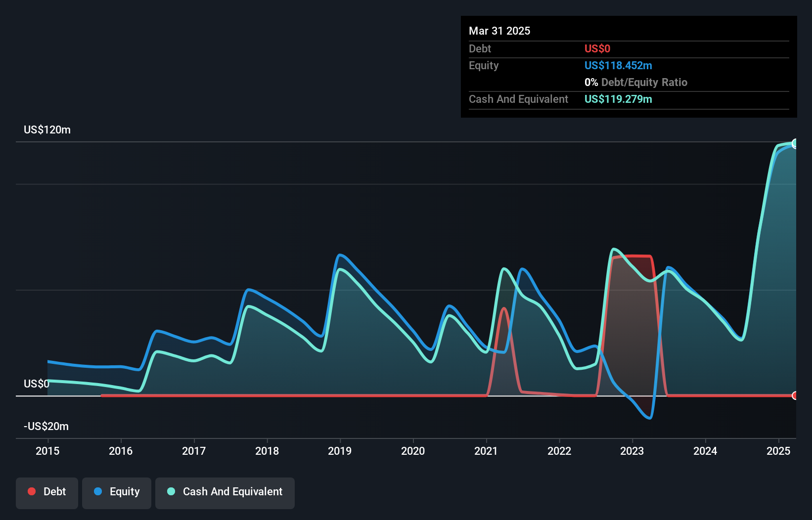Click the 2025 x-axis label
The width and height of the screenshot is (812, 520).
point(778,451)
